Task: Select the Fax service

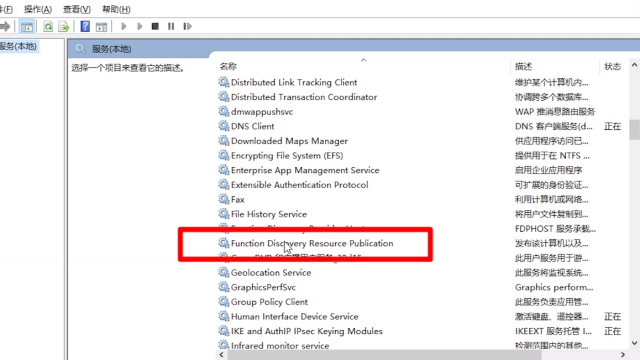Action: [238, 200]
